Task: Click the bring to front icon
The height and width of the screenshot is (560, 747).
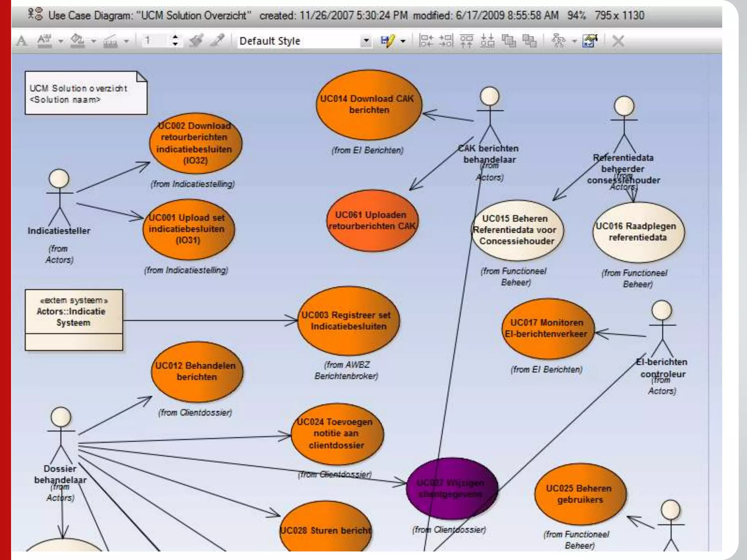Action: tap(508, 40)
